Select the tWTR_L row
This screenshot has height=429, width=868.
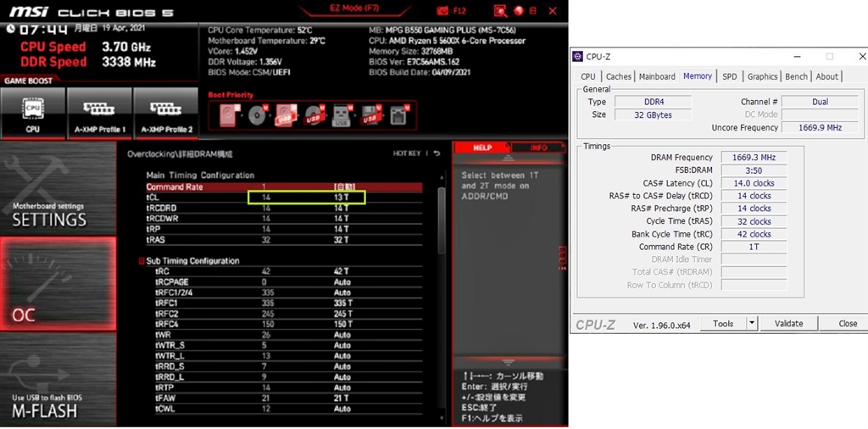[x=288, y=356]
